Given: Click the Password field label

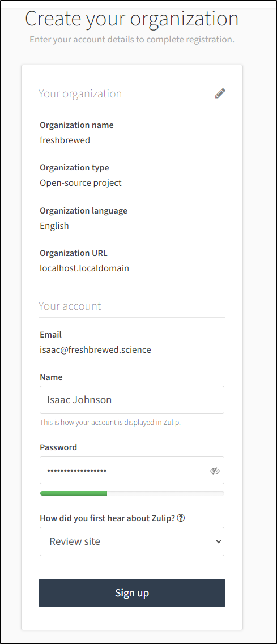Looking at the screenshot, I should tap(58, 447).
